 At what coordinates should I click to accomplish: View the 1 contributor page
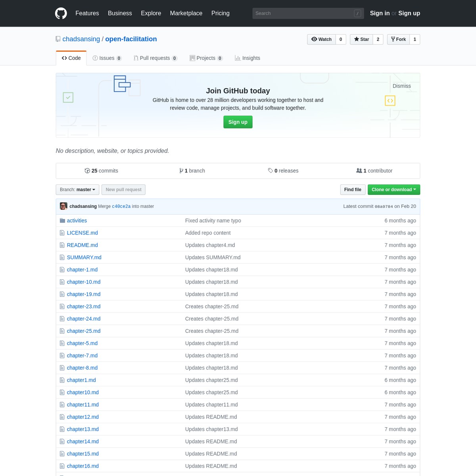click(x=374, y=171)
